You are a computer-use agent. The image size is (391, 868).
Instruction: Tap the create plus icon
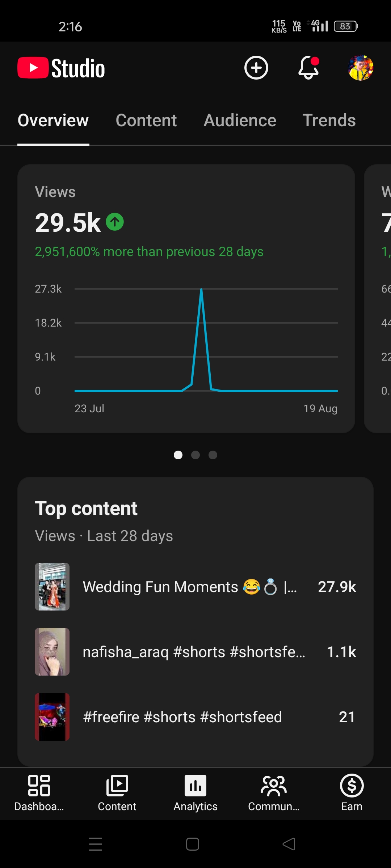point(256,68)
